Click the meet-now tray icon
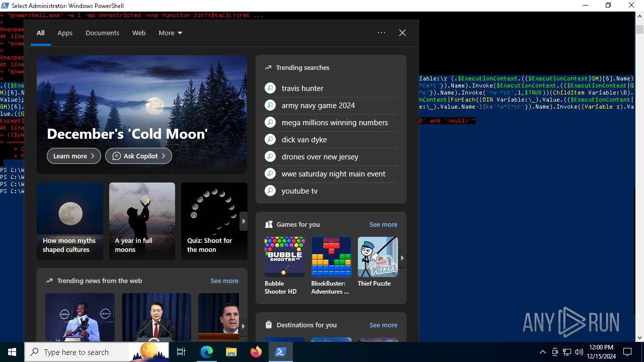 pos(555,352)
